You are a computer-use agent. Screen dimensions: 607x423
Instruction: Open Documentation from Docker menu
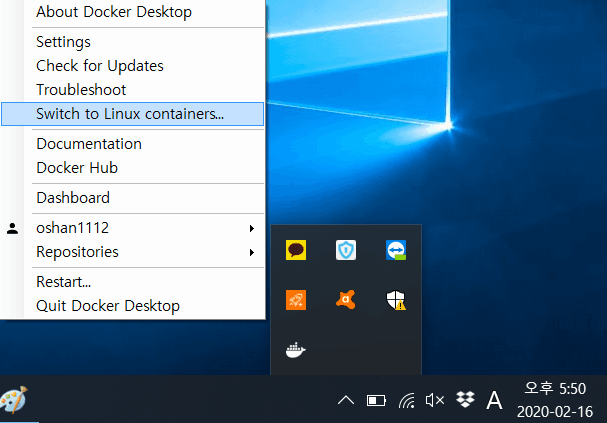point(132,144)
